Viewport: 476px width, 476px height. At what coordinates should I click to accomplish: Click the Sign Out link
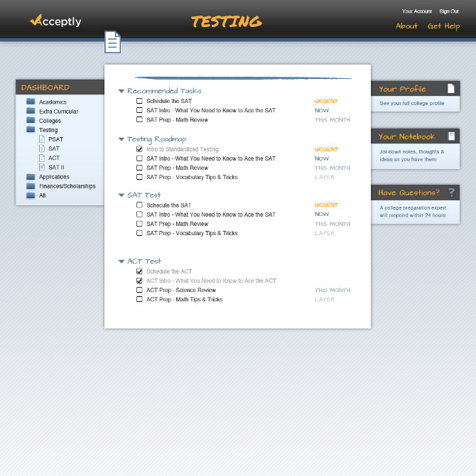(448, 11)
